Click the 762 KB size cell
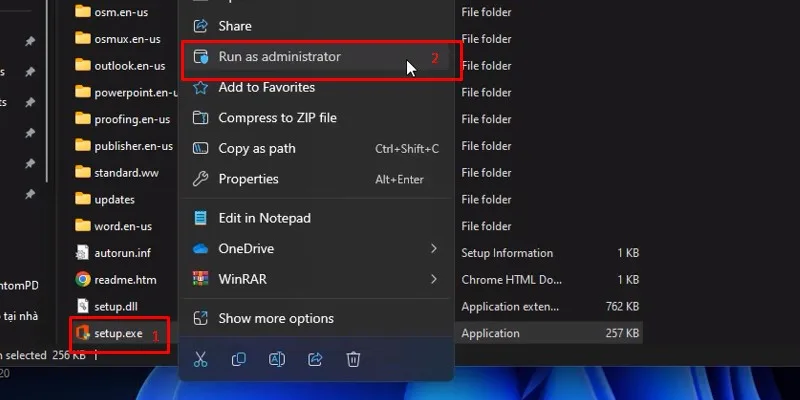Viewport: 800px width, 400px height. (622, 306)
